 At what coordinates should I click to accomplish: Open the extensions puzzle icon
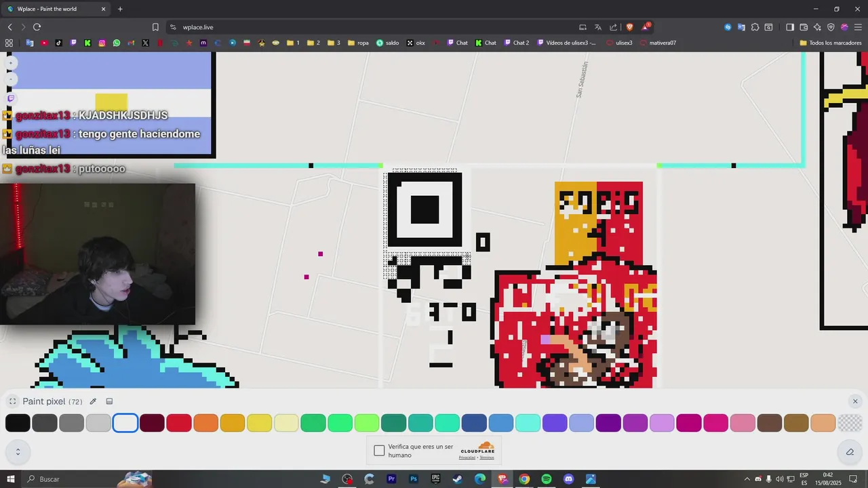[755, 27]
